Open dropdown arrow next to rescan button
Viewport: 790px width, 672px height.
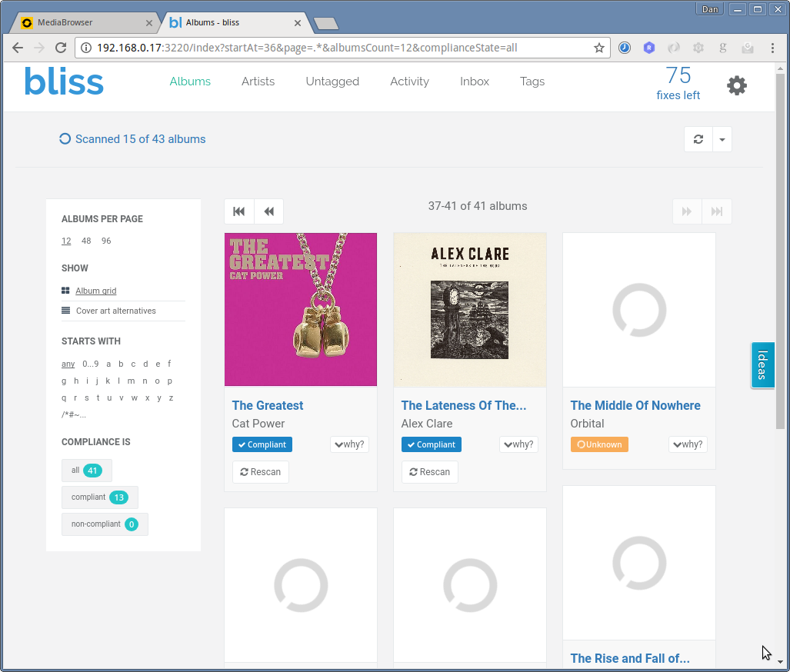[722, 139]
